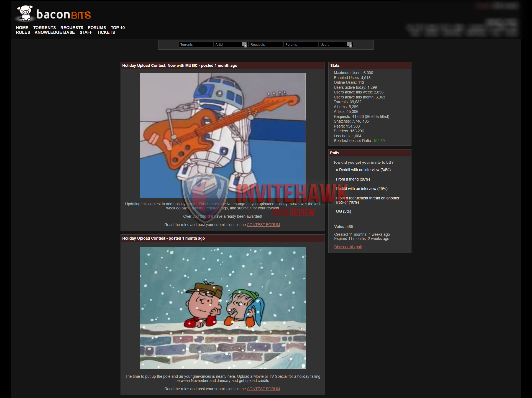532x398 pixels.
Task: Click 'Expired 11 months, 2 weeks ago' text
Action: tap(362, 239)
